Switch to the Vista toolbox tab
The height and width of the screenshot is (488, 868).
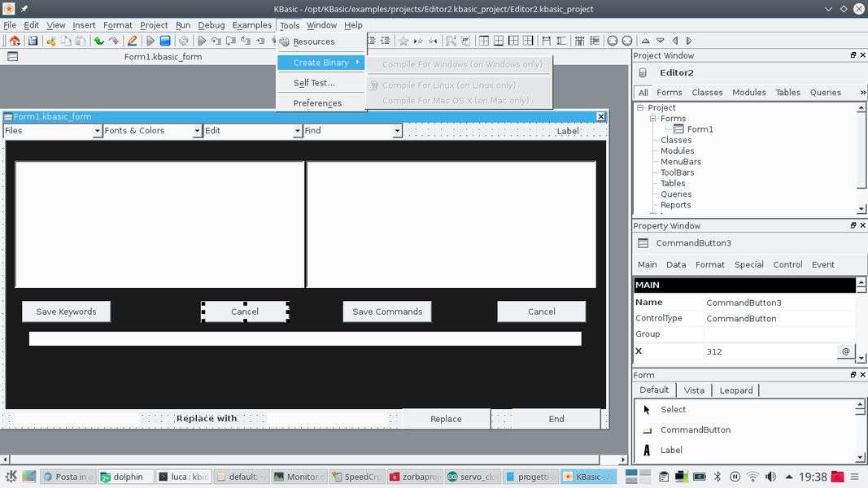[694, 390]
